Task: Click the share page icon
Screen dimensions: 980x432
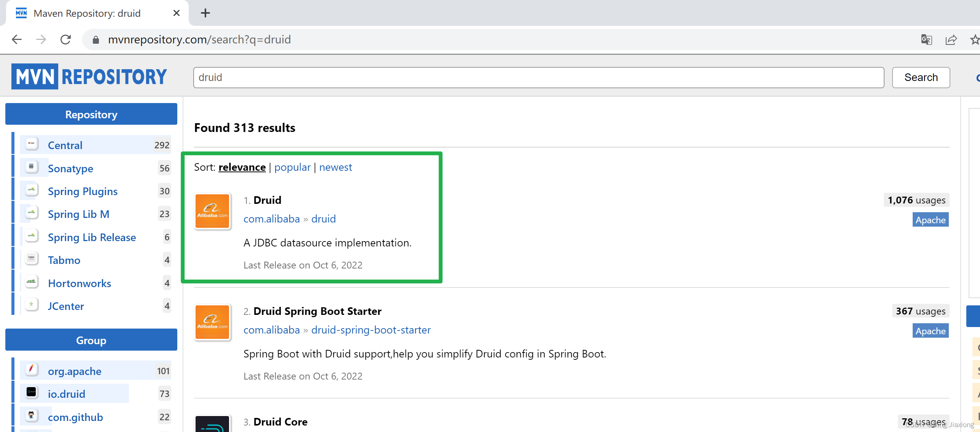Action: click(951, 40)
